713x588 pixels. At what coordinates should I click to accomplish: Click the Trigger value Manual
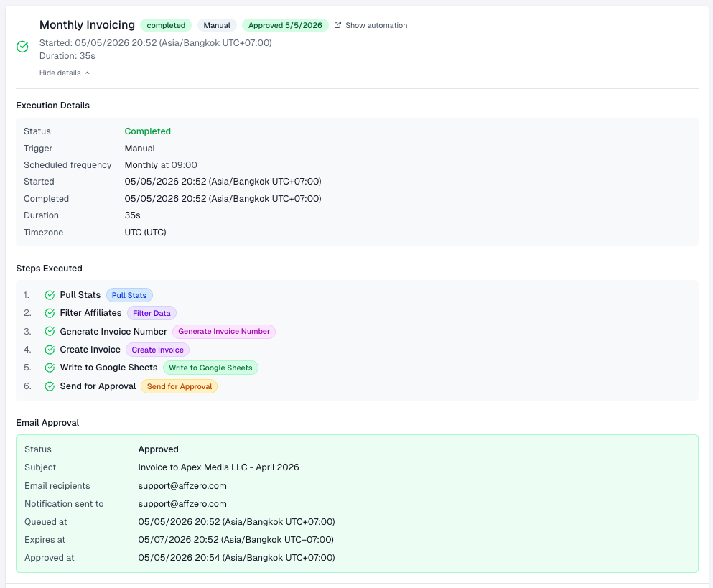(139, 148)
